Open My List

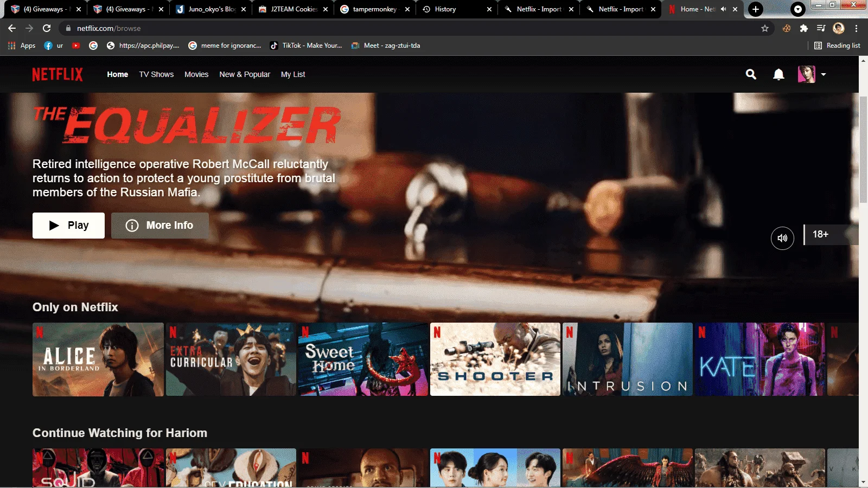click(x=293, y=74)
